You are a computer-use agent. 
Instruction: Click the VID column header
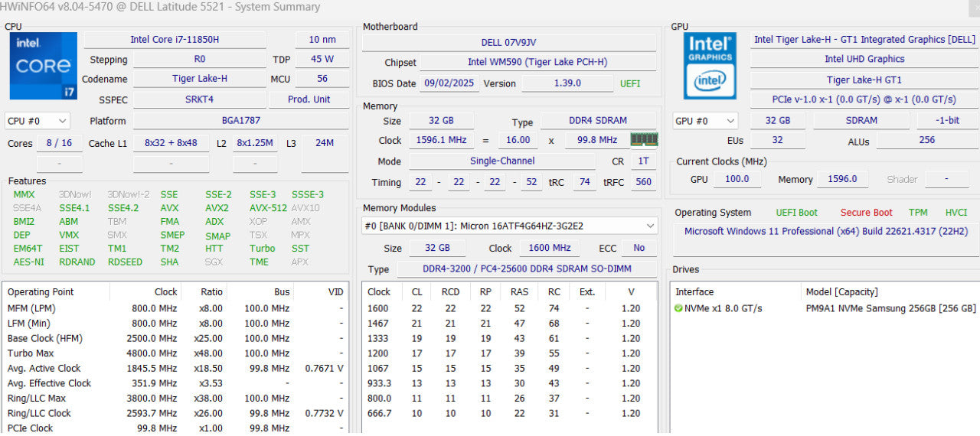click(335, 291)
